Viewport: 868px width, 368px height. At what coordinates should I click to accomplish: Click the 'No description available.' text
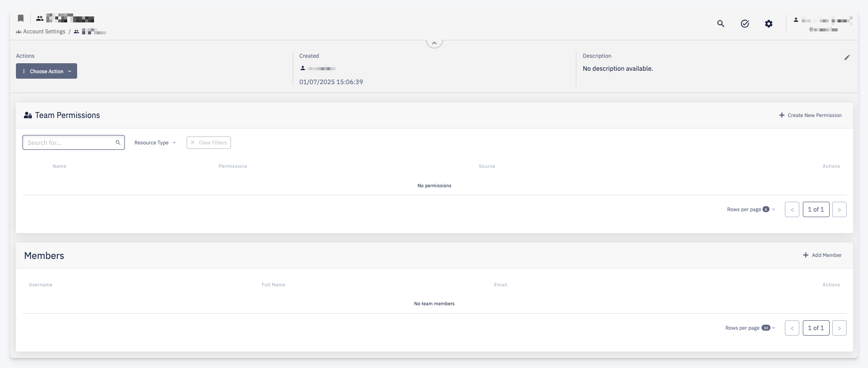(x=618, y=69)
